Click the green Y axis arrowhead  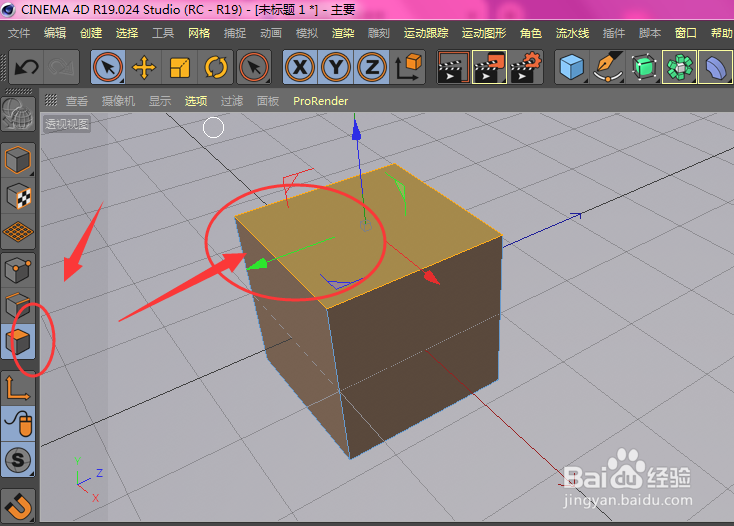coord(257,265)
